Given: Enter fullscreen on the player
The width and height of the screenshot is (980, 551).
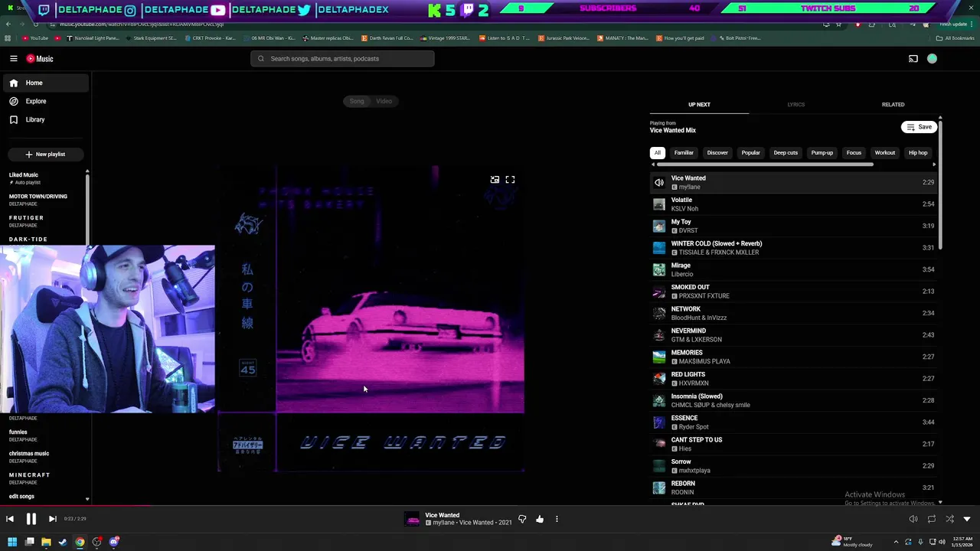Looking at the screenshot, I should [x=510, y=180].
